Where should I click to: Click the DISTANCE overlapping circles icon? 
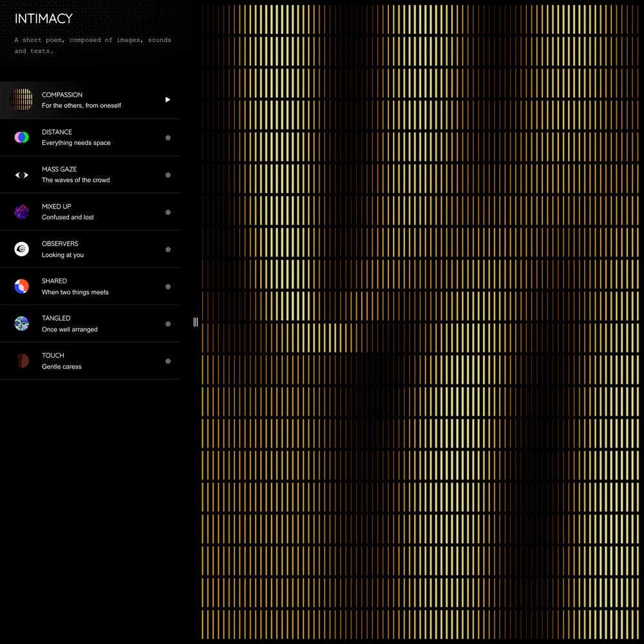(21, 137)
